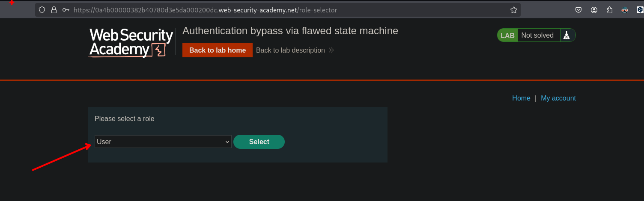
Task: Click the lab flask status icon
Action: click(x=567, y=35)
